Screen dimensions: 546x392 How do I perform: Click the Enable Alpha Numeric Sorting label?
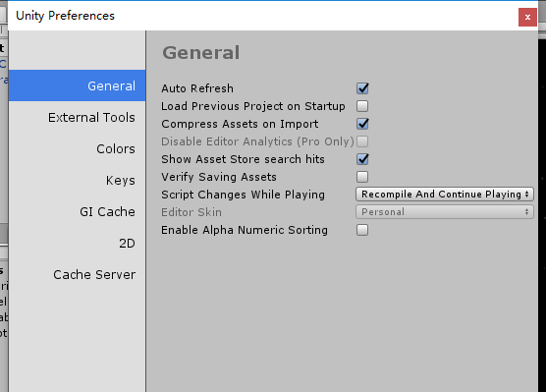(245, 230)
